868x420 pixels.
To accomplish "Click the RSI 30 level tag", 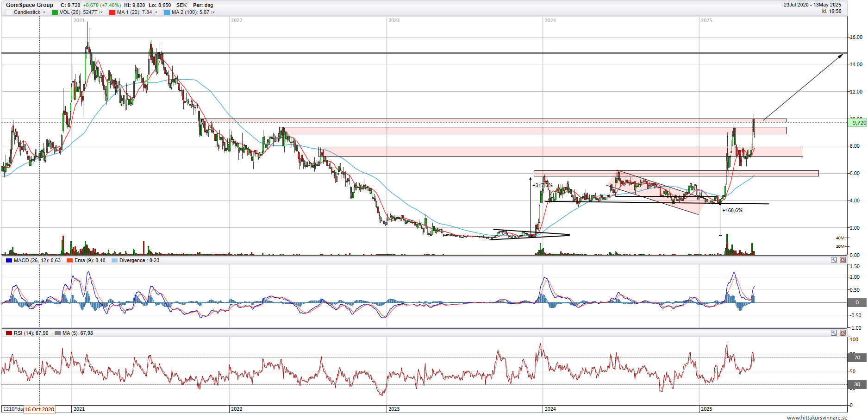I will pos(857,384).
